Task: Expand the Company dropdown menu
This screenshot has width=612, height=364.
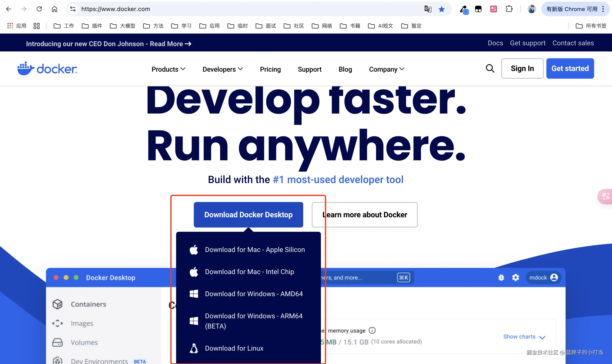Action: (x=386, y=69)
